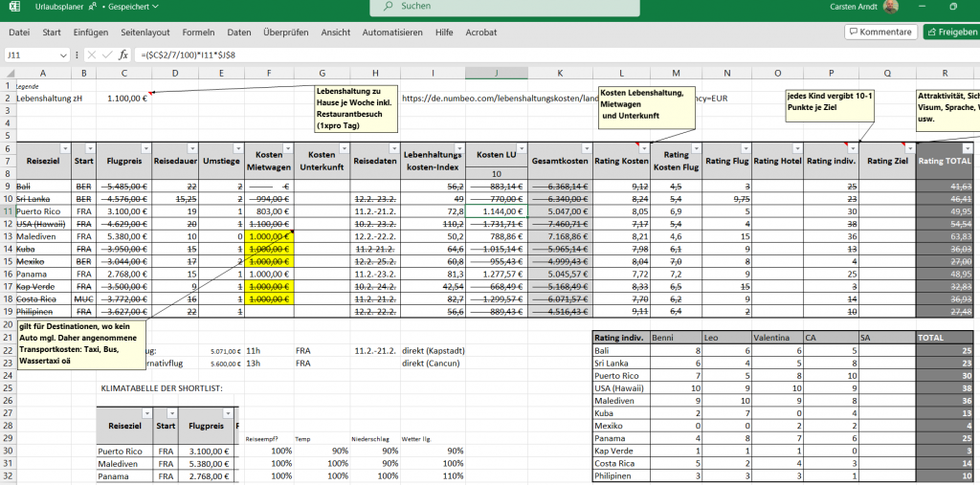
Task: Switch to the Einfügen ribbon tab
Action: [91, 32]
